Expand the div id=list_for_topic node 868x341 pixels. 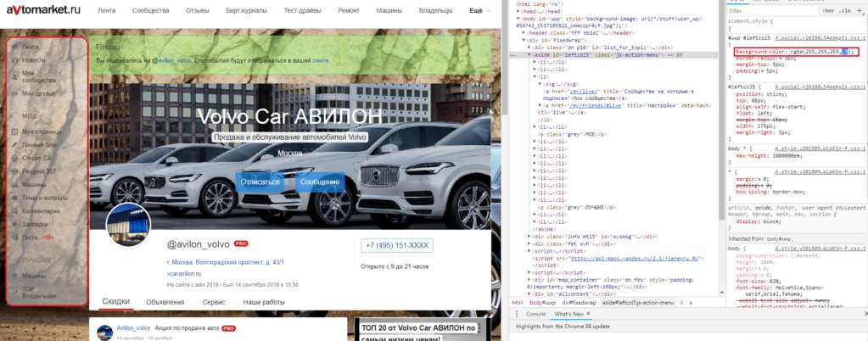(x=530, y=48)
